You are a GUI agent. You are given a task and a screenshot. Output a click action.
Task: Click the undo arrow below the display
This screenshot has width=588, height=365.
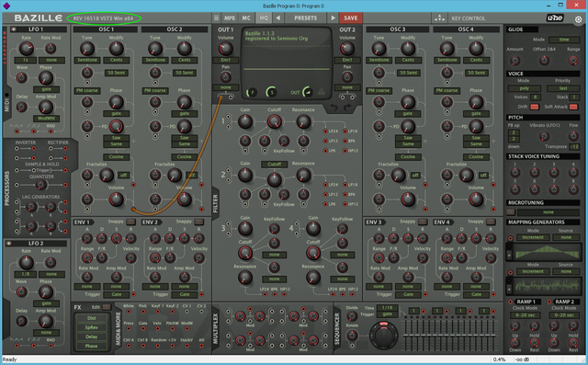click(333, 108)
